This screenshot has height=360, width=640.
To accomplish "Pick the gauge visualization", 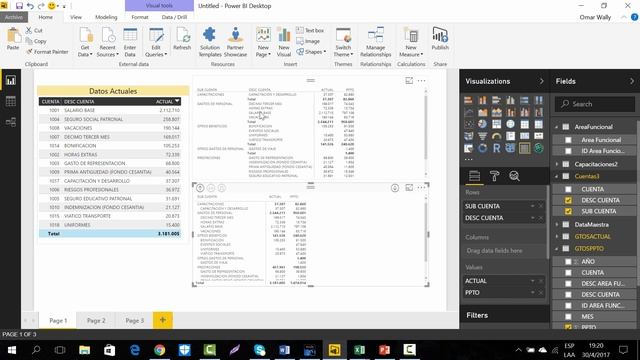I will pyautogui.click(x=496, y=136).
